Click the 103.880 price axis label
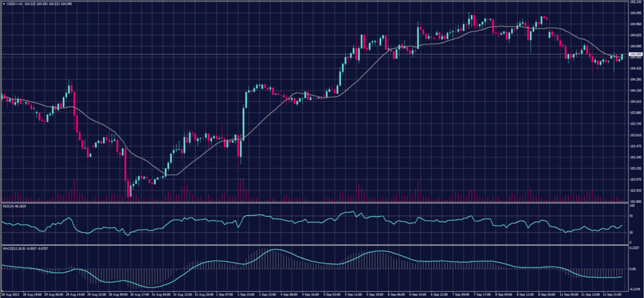This screenshot has height=298, width=644. click(635, 113)
